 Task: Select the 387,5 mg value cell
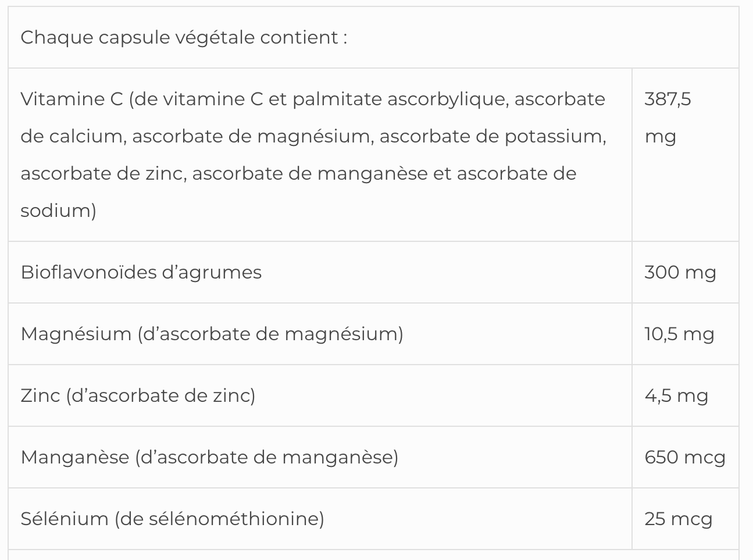pos(668,117)
